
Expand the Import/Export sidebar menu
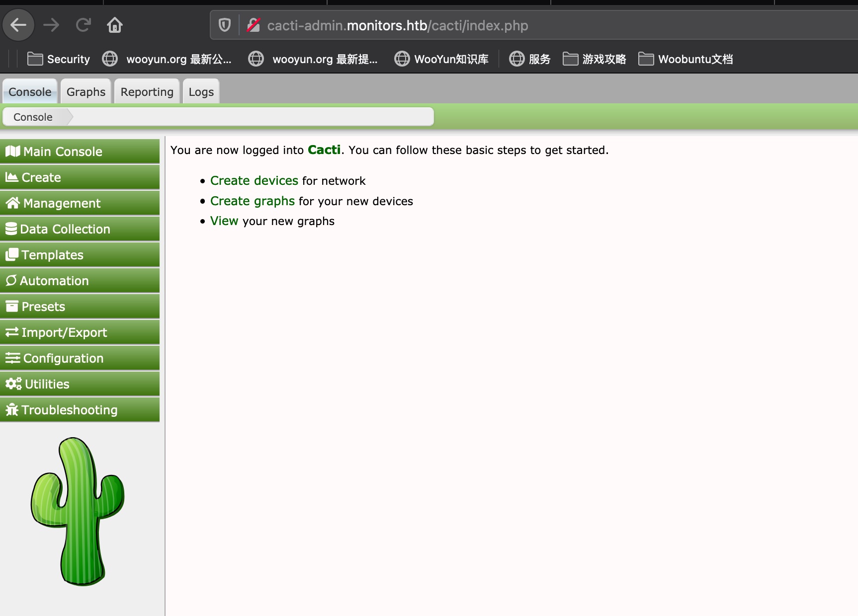80,332
